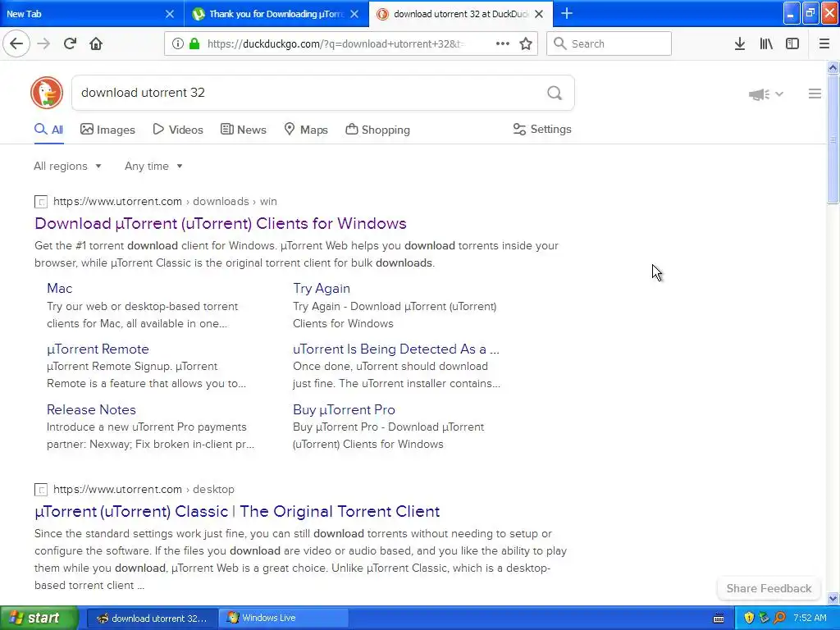
Task: Open a new browser tab
Action: pyautogui.click(x=567, y=13)
